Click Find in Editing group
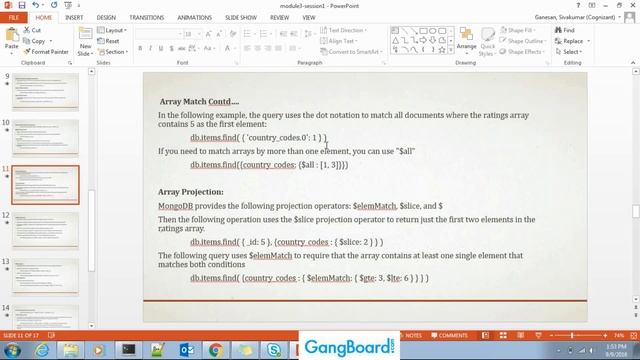 (564, 30)
